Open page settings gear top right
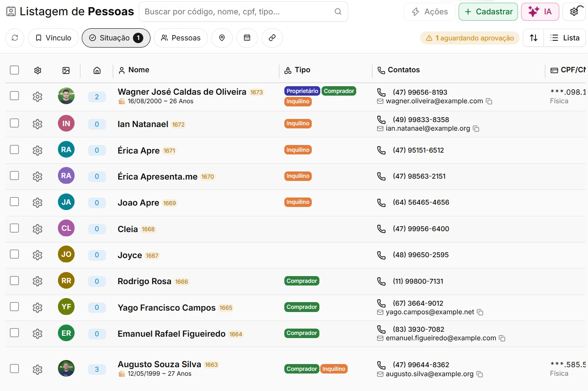This screenshot has width=588, height=391. pyautogui.click(x=574, y=12)
